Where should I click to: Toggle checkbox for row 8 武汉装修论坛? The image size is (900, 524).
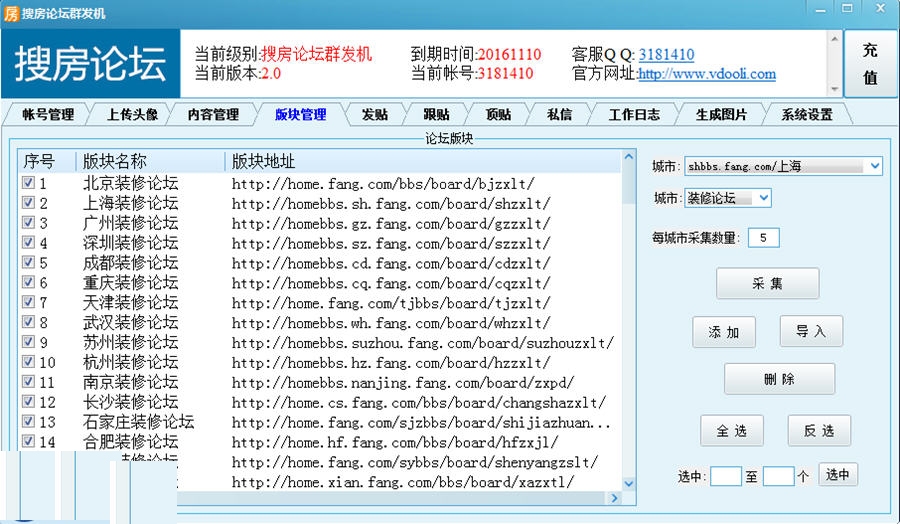pos(28,321)
